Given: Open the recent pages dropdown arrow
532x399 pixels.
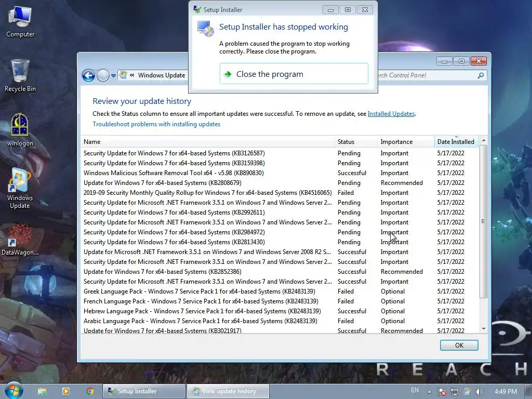Looking at the screenshot, I should point(113,75).
